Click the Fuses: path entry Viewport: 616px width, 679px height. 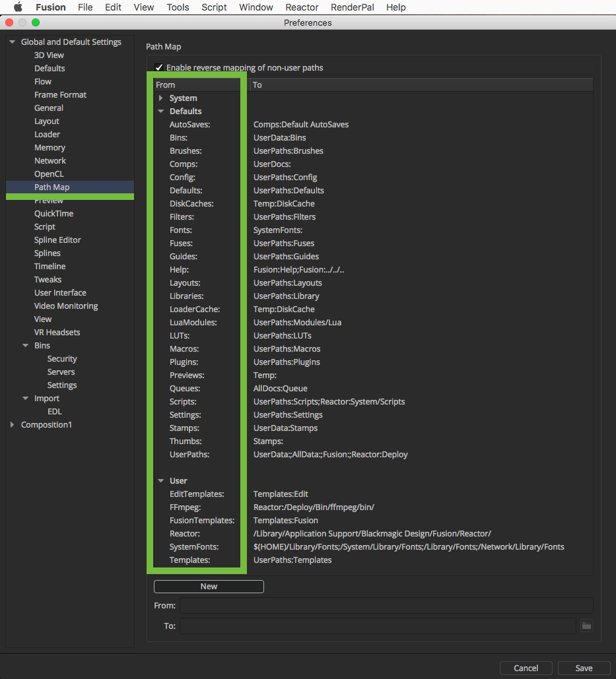click(x=181, y=243)
